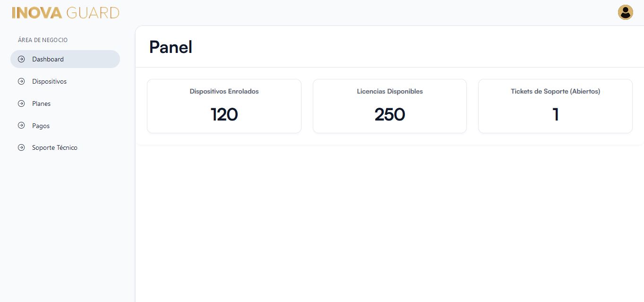Image resolution: width=644 pixels, height=302 pixels.
Task: Click the Panel page heading
Action: click(x=171, y=47)
